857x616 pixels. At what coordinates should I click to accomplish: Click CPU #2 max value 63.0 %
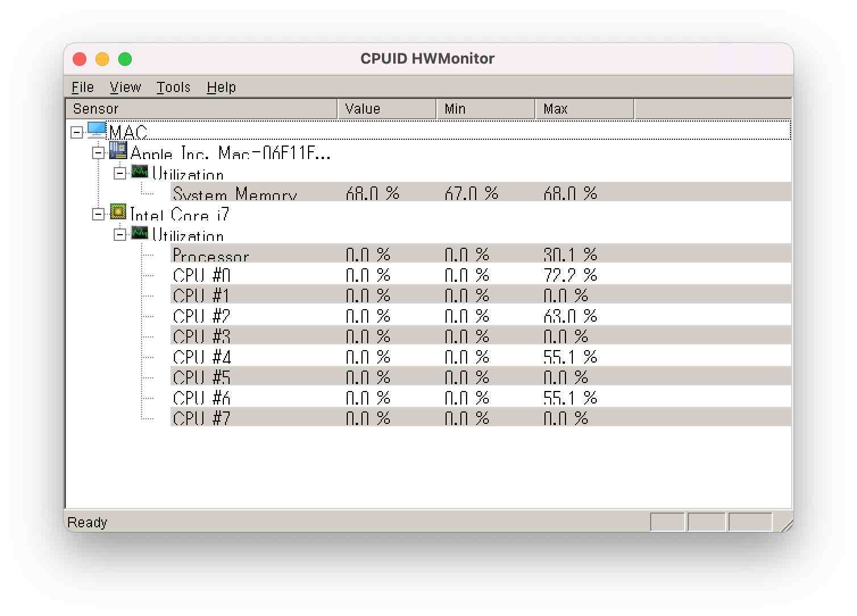pyautogui.click(x=570, y=315)
